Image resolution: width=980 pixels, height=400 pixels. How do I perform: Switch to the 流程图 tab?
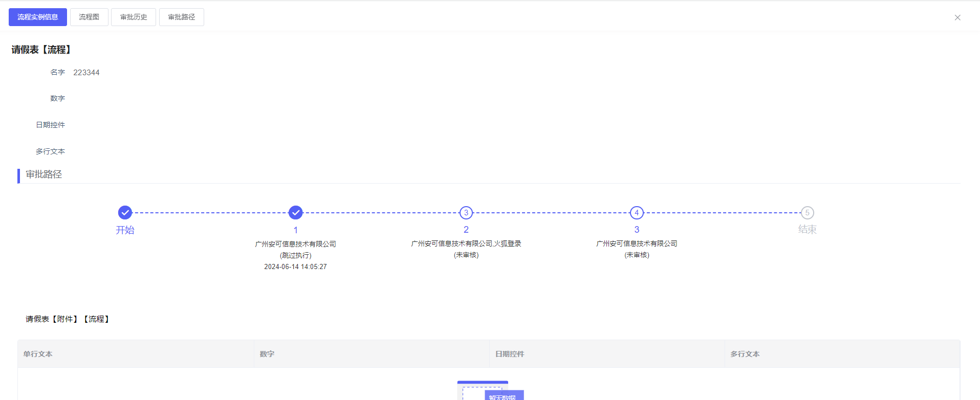(x=89, y=17)
